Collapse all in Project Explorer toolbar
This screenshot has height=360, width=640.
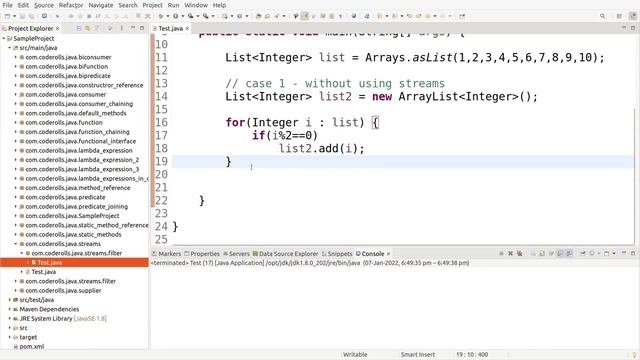point(78,28)
